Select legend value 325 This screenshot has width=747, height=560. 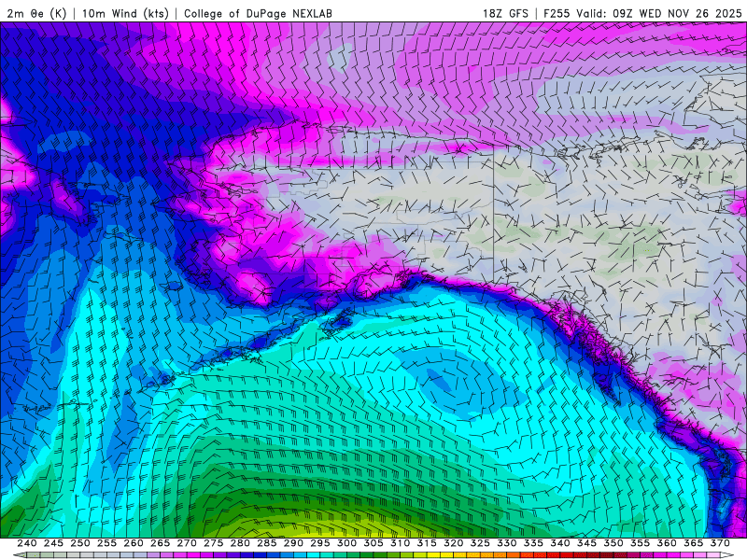click(x=480, y=543)
